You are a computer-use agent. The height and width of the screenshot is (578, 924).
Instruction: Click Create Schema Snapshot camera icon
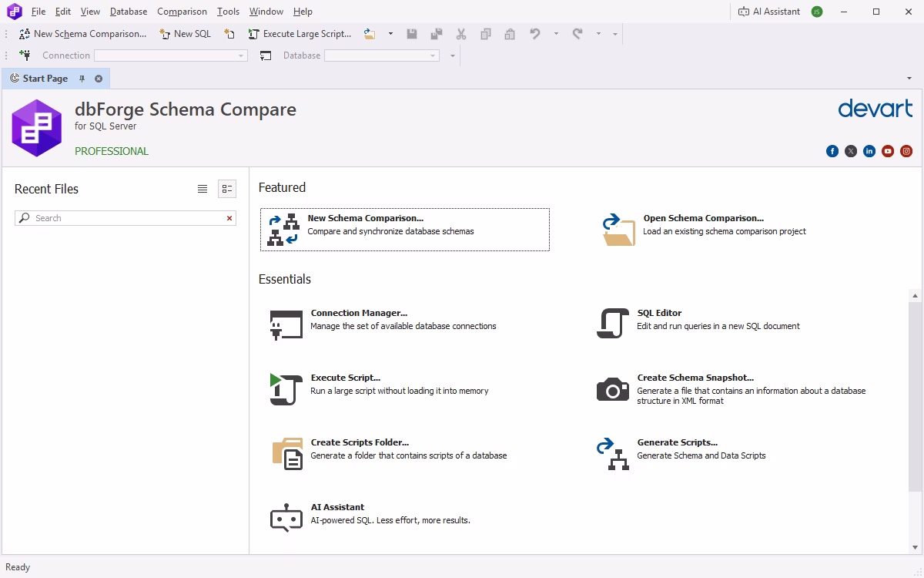tap(613, 389)
